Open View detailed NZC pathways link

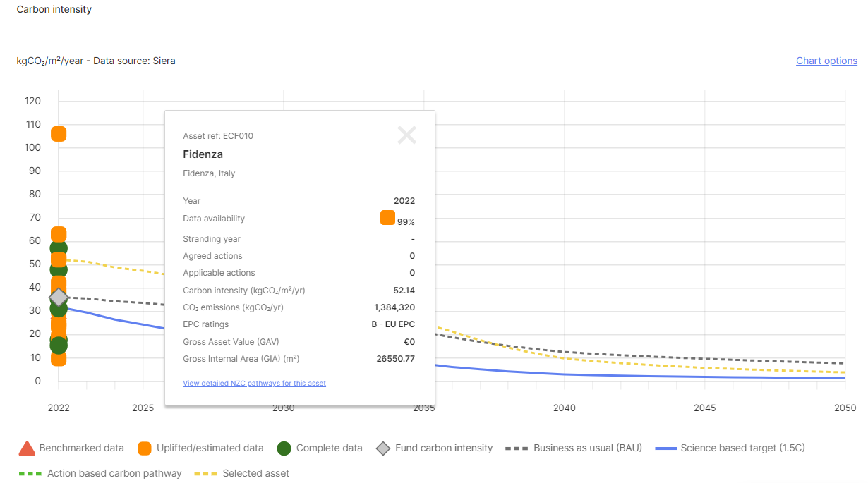[x=254, y=384]
